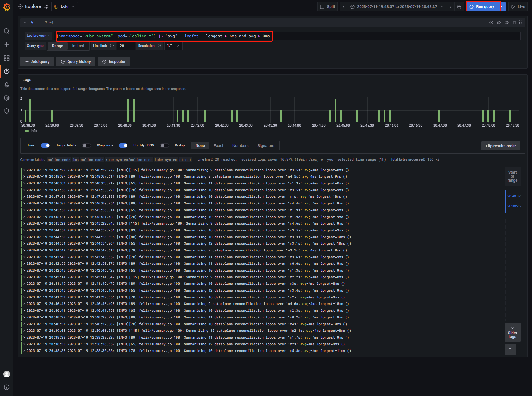Image resolution: width=532 pixels, height=396 pixels.
Task: Set Dedup to None
Action: [200, 146]
